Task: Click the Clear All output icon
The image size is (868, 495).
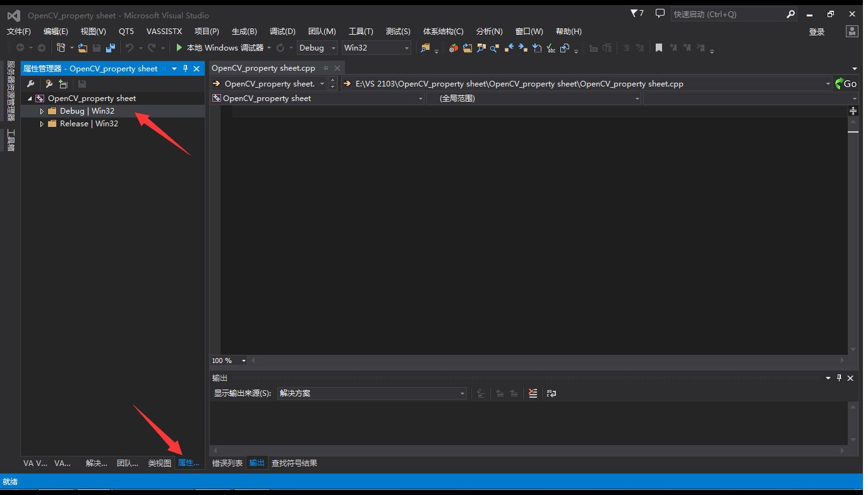Action: (x=533, y=393)
